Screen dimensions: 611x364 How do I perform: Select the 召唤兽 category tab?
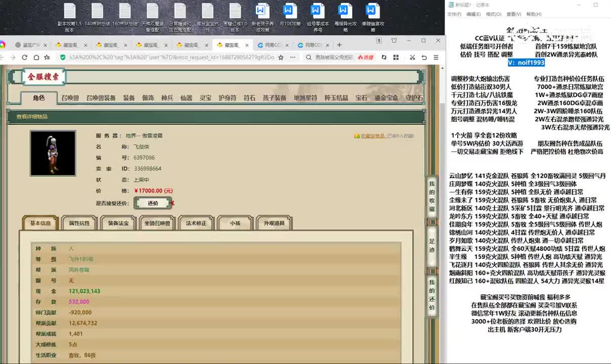[70, 98]
